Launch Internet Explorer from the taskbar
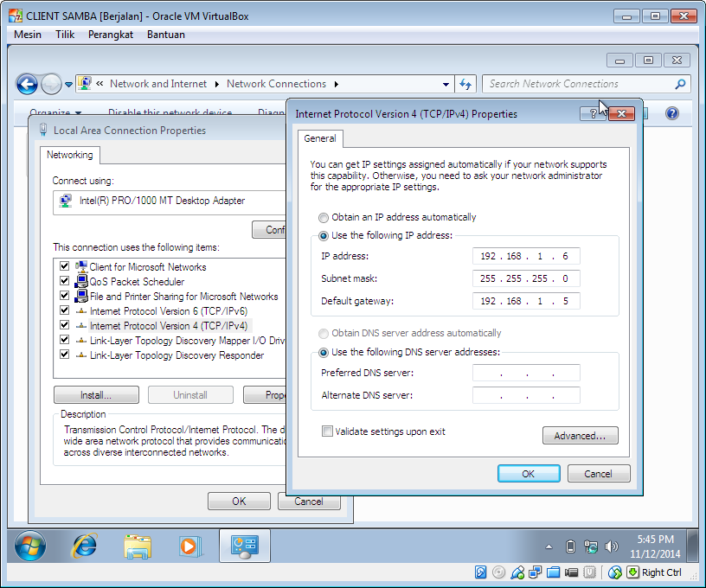The width and height of the screenshot is (706, 588). point(85,546)
